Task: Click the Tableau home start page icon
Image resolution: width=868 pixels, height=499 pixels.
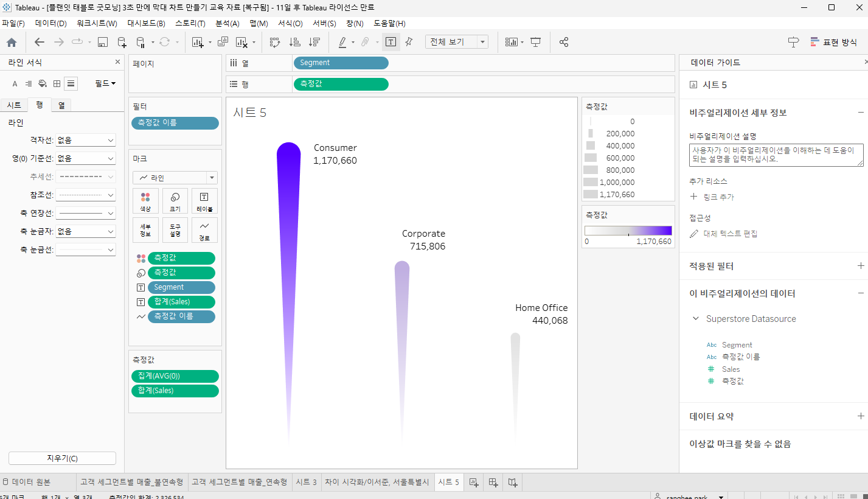Action: pos(12,42)
